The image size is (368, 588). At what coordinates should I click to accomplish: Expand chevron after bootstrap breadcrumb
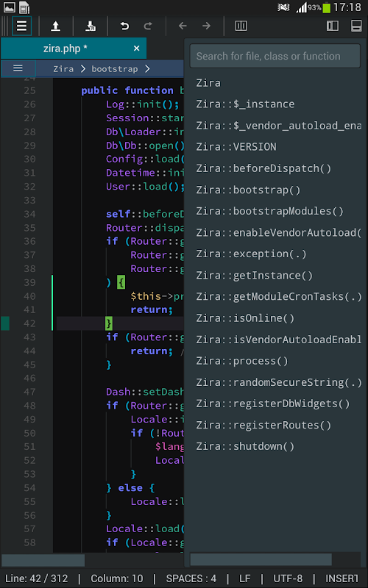pyautogui.click(x=147, y=69)
